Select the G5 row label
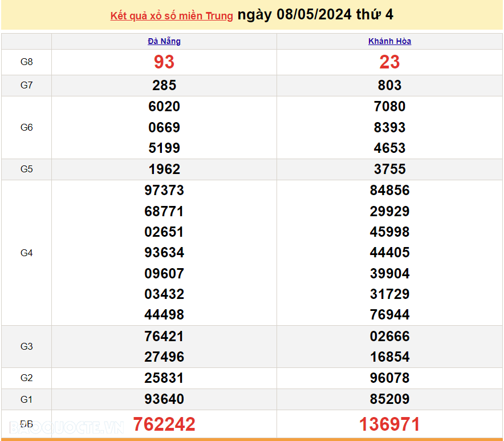This screenshot has width=504, height=441. [26, 169]
